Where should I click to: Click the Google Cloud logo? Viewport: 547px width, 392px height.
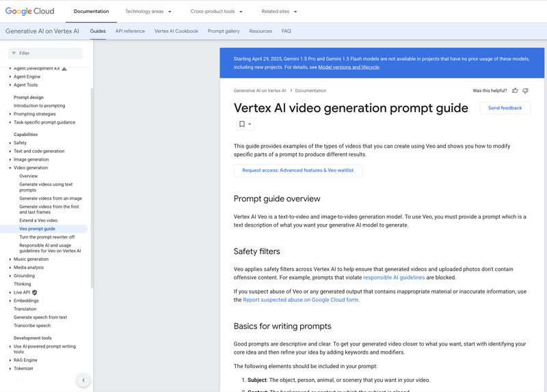point(29,11)
